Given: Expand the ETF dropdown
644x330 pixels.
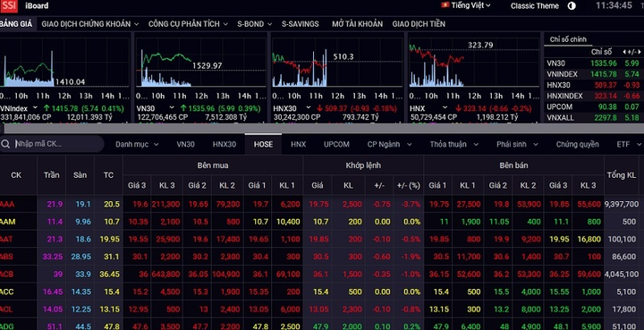Looking at the screenshot, I should 629,145.
